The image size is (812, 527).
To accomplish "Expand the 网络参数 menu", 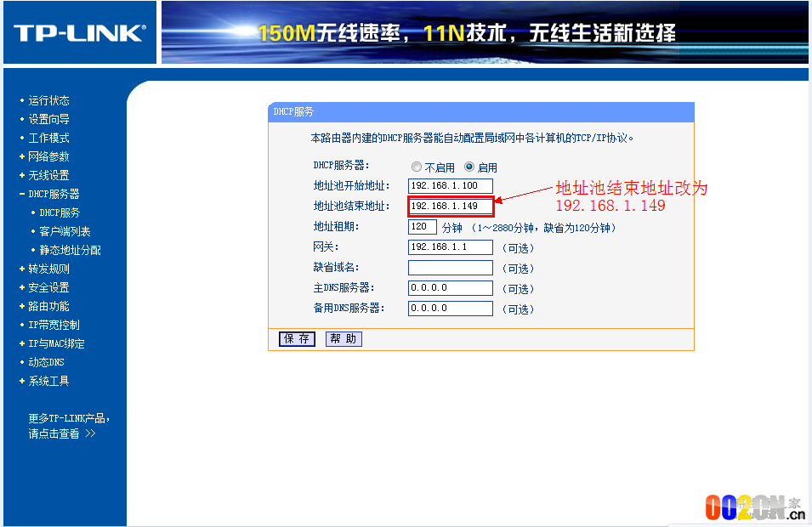I will pos(48,156).
